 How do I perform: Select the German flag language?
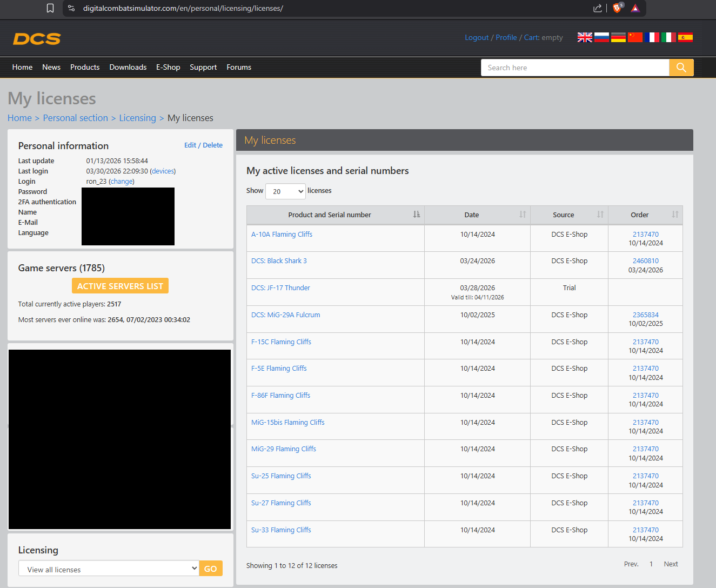click(x=618, y=37)
